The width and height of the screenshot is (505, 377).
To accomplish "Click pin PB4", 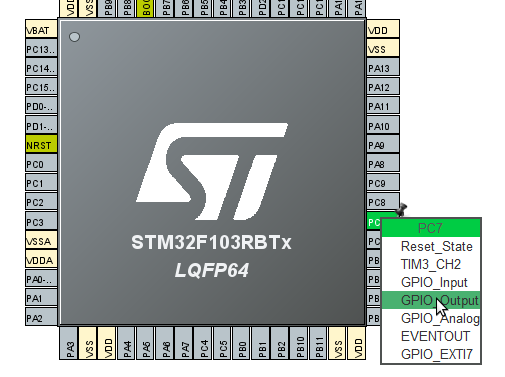I will 223,8.
